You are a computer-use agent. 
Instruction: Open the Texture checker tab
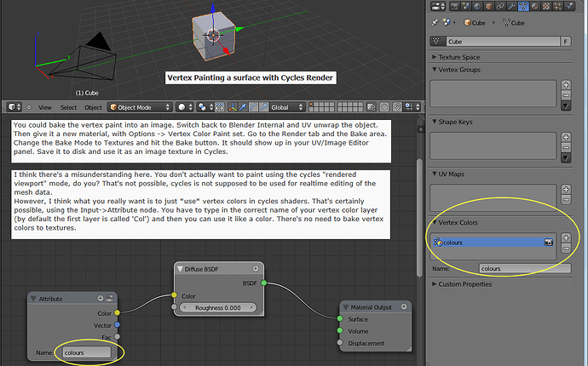(x=546, y=6)
